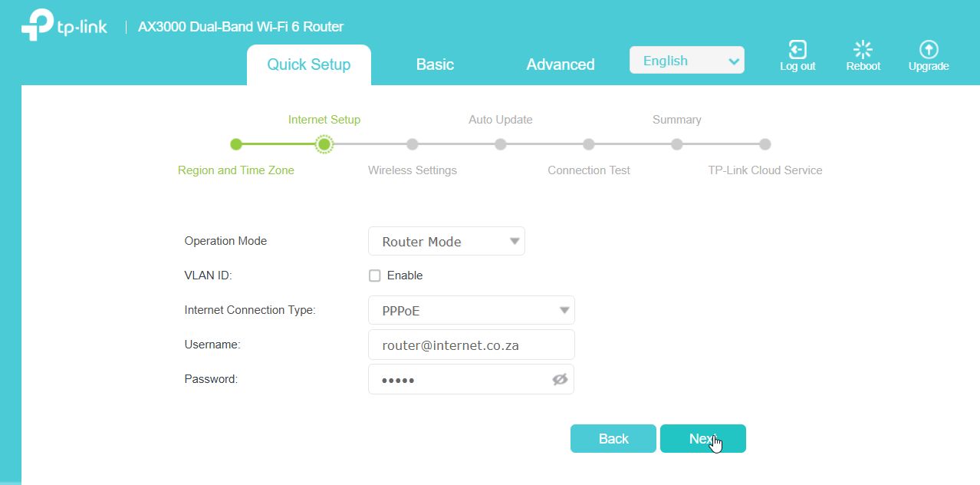The width and height of the screenshot is (980, 485).
Task: Click the TP-Link Cloud Service step dot
Action: coord(765,144)
